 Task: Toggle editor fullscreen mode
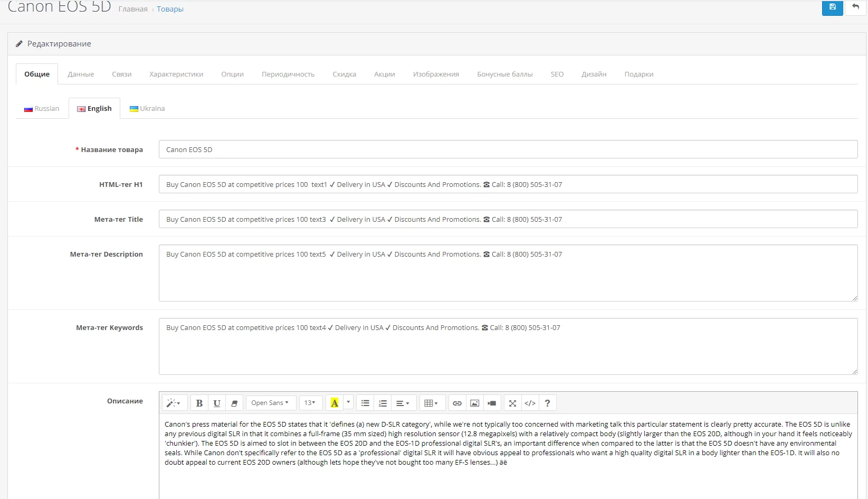click(512, 403)
